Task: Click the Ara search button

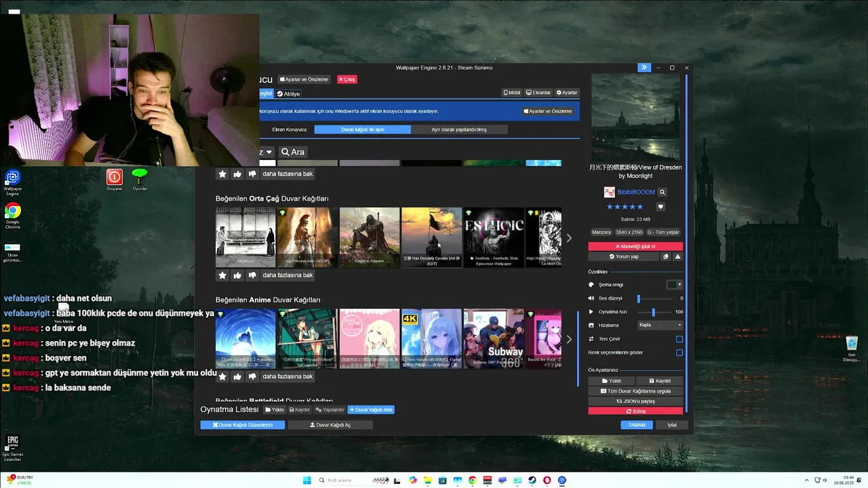Action: [293, 152]
